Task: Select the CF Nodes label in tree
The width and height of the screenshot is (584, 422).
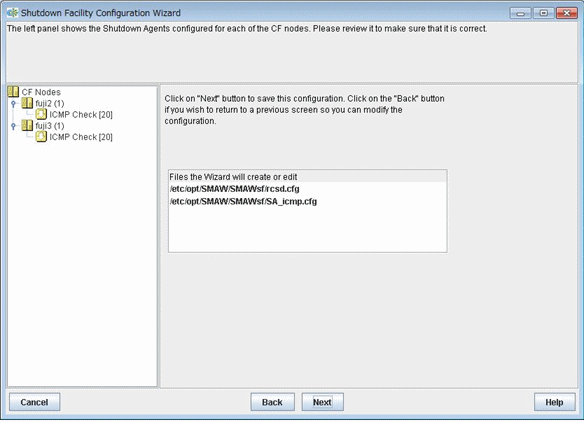Action: (41, 92)
